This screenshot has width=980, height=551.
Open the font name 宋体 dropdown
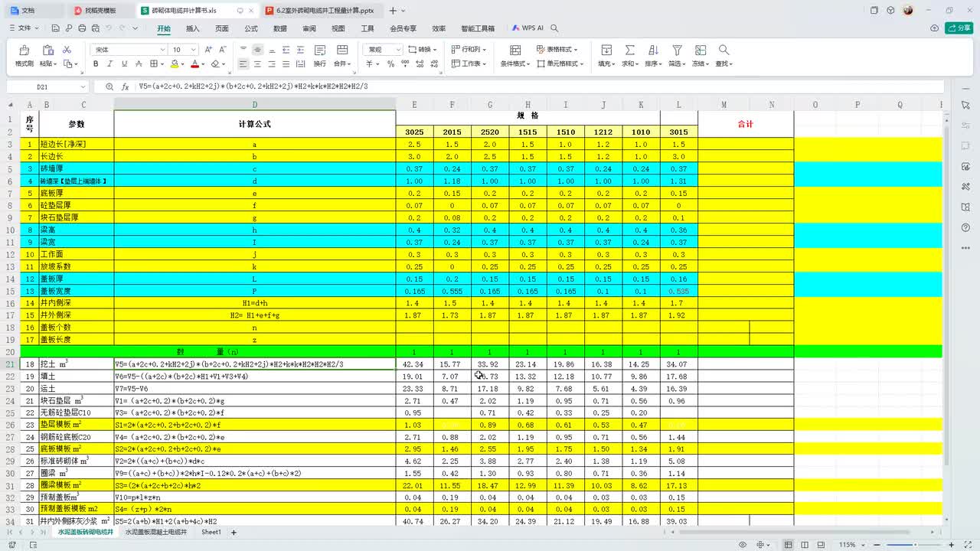pos(162,50)
